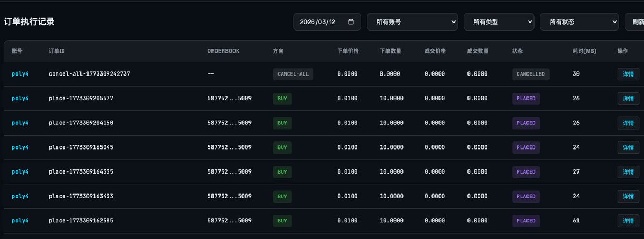
Task: Click the ORDERBOOK column header
Action: click(223, 51)
